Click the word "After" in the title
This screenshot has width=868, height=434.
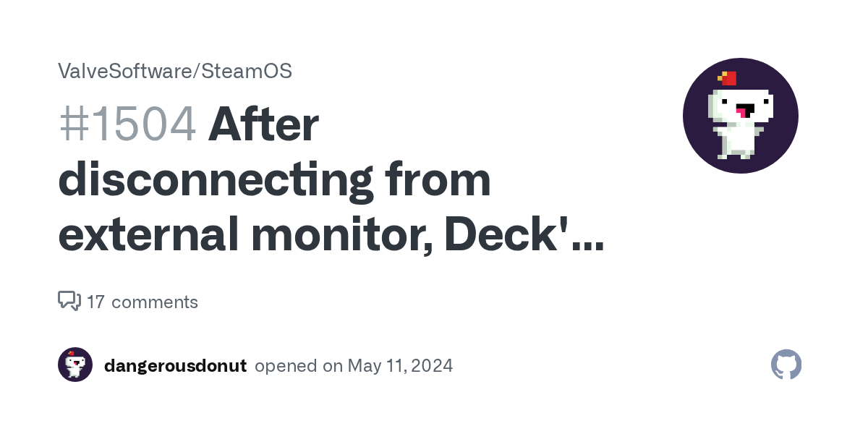coord(263,124)
